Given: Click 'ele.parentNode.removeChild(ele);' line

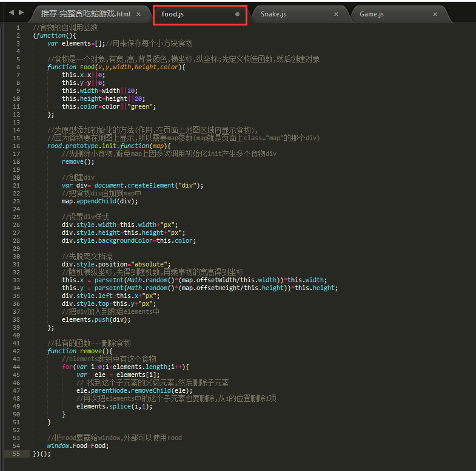Looking at the screenshot, I should pyautogui.click(x=135, y=390).
